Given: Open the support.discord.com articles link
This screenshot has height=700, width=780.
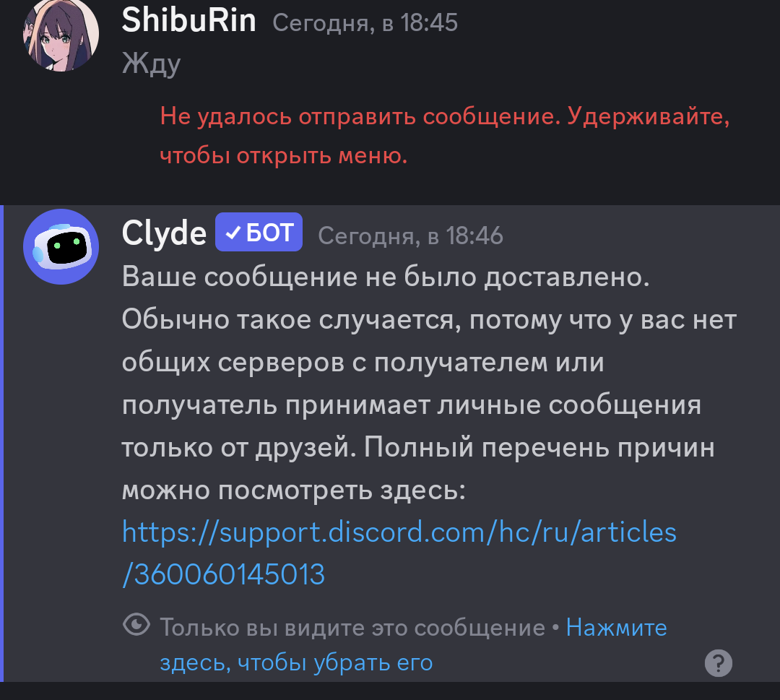Looking at the screenshot, I should coord(399,553).
